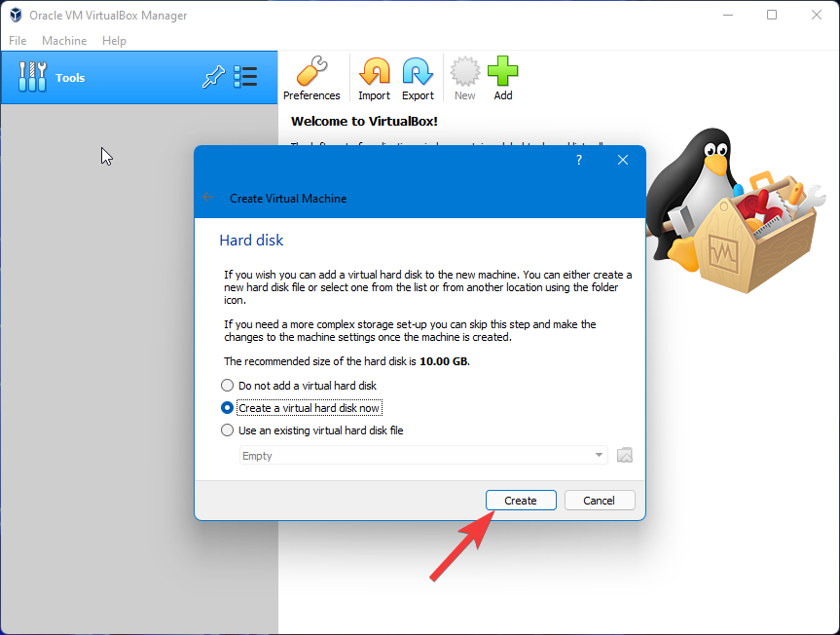Click the folder icon to browse disk files
840x635 pixels.
click(624, 454)
